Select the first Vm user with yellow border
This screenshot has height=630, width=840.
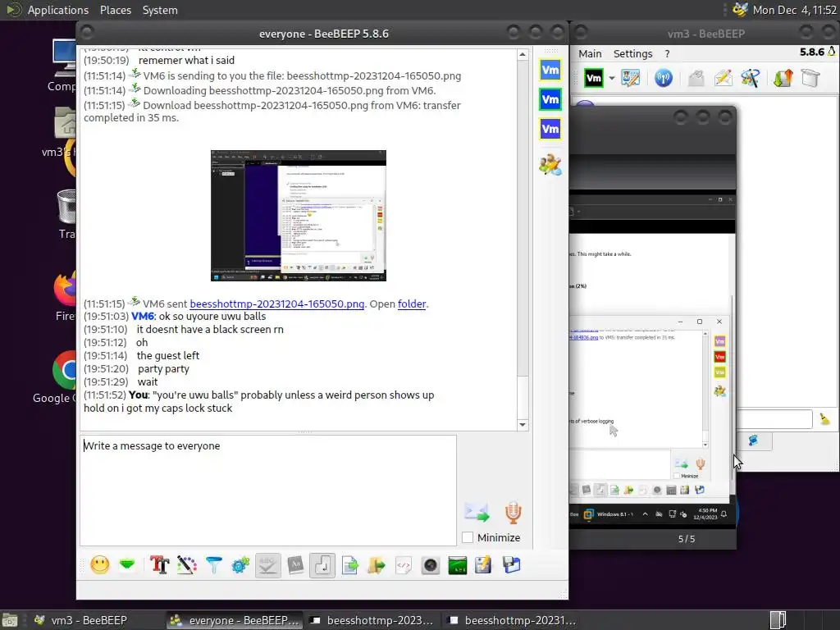[550, 70]
